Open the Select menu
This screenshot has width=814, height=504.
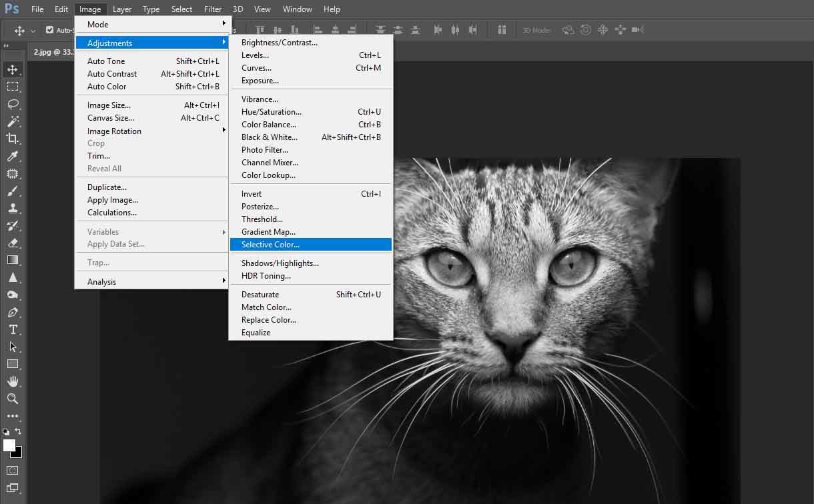[x=181, y=9]
